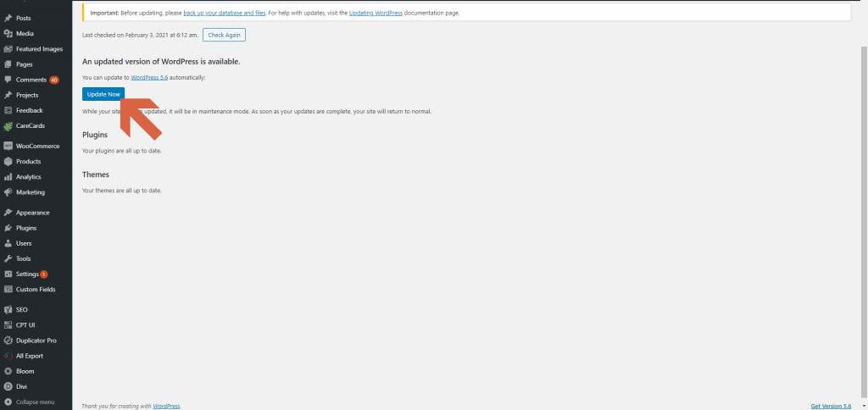Image resolution: width=868 pixels, height=410 pixels.
Task: Click the Products box icon
Action: coord(8,162)
